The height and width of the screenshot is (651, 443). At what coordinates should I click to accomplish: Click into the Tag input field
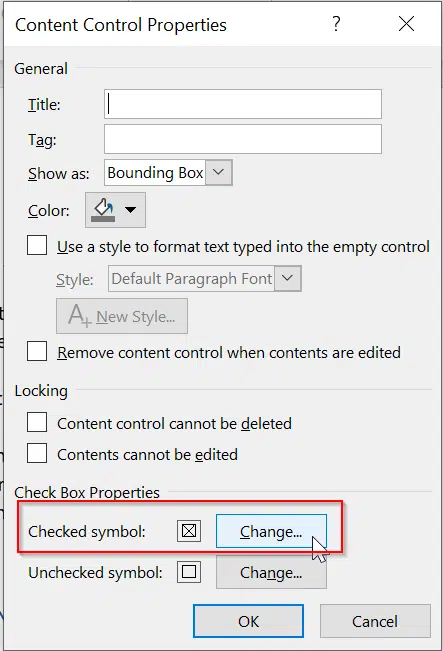click(243, 139)
